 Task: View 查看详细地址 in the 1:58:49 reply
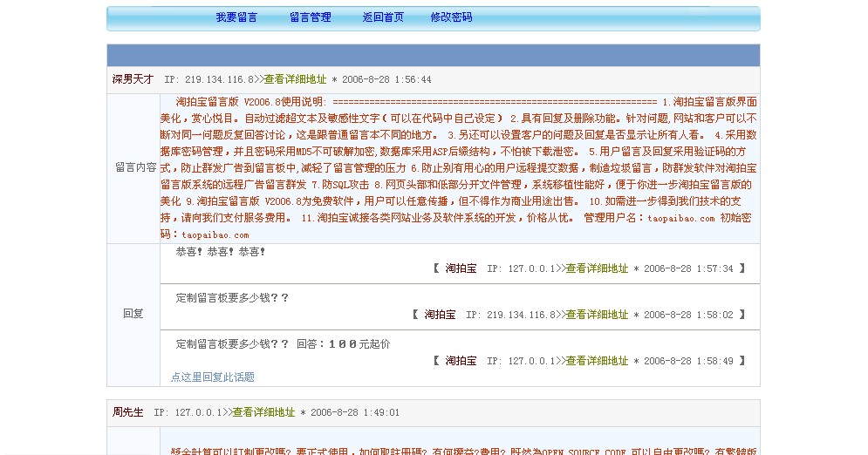597,361
